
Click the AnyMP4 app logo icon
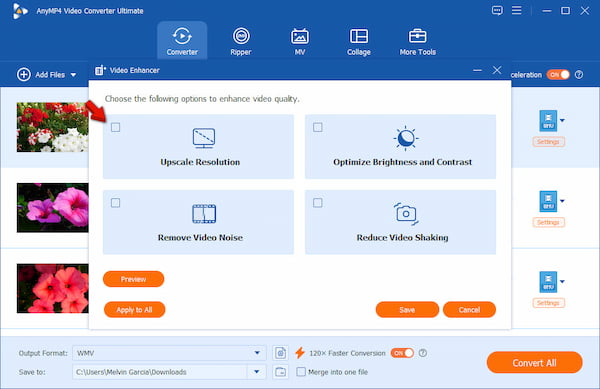(20, 11)
